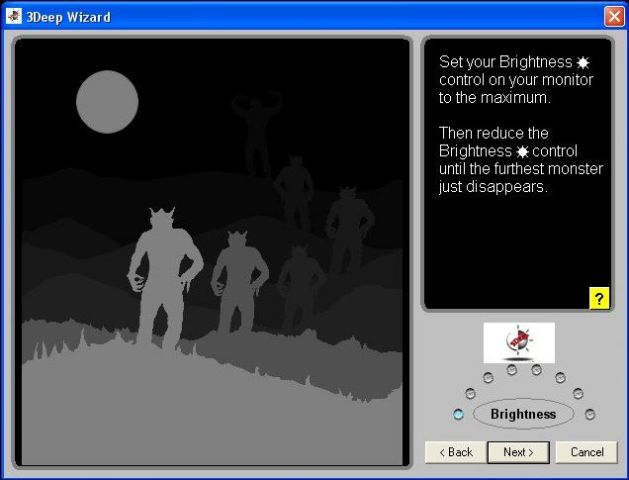Click the 3Deep Wizard title bar icon
The image size is (629, 480).
pyautogui.click(x=14, y=16)
